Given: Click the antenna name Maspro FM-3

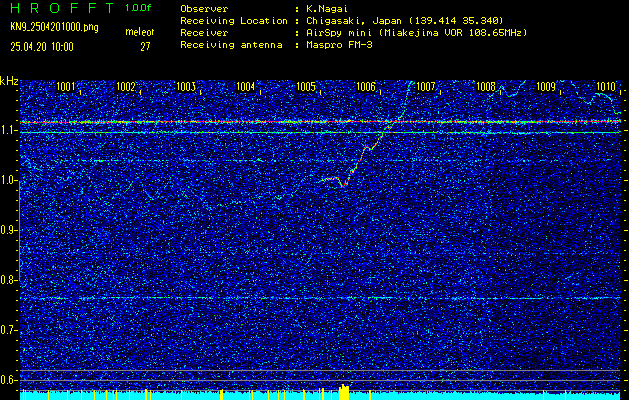Looking at the screenshot, I should coord(339,45).
